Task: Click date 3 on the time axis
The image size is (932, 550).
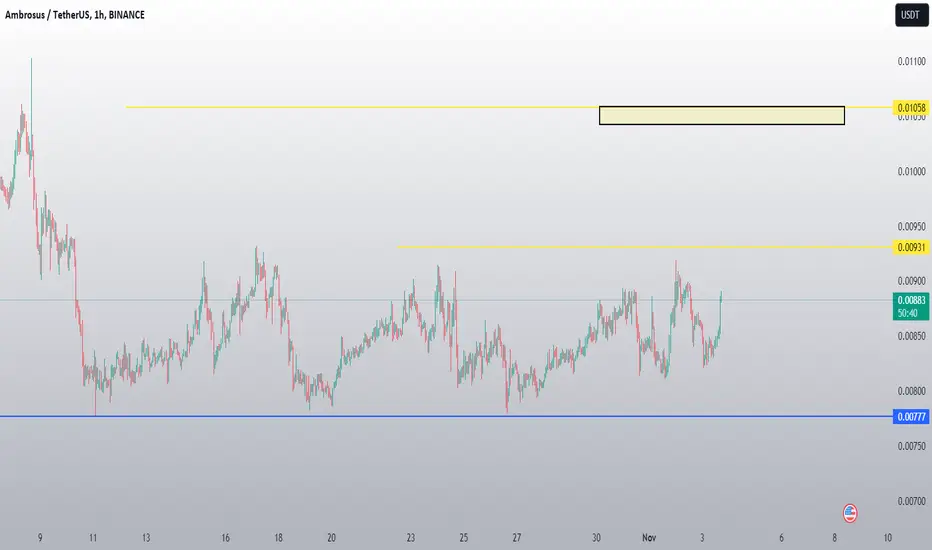Action: [x=702, y=538]
